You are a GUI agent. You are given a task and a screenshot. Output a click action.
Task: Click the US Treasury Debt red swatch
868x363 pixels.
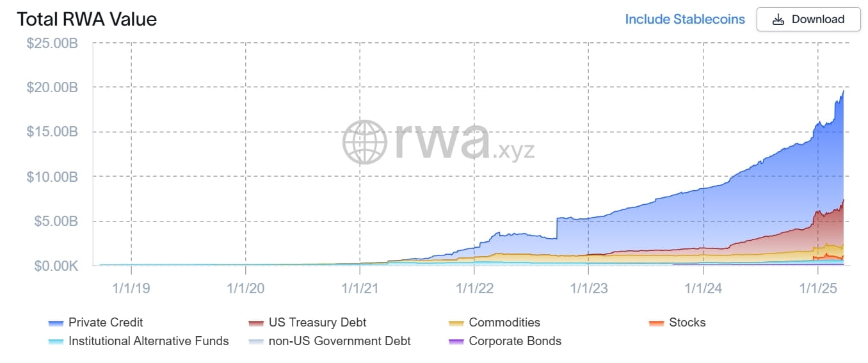(x=256, y=323)
